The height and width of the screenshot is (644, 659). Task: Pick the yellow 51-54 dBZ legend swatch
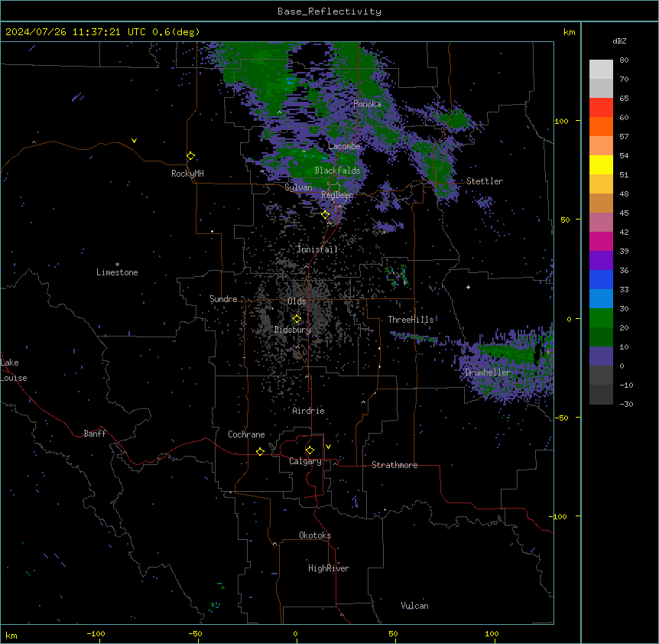pyautogui.click(x=601, y=164)
